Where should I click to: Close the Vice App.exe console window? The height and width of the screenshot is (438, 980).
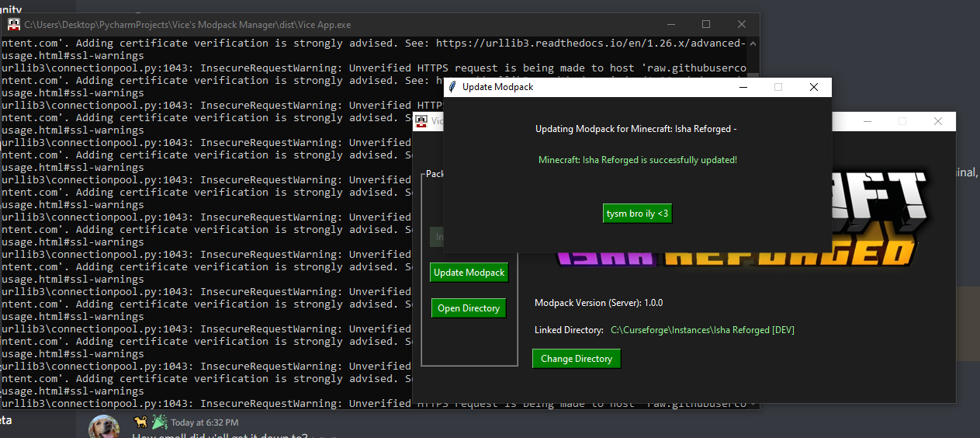[x=741, y=25]
